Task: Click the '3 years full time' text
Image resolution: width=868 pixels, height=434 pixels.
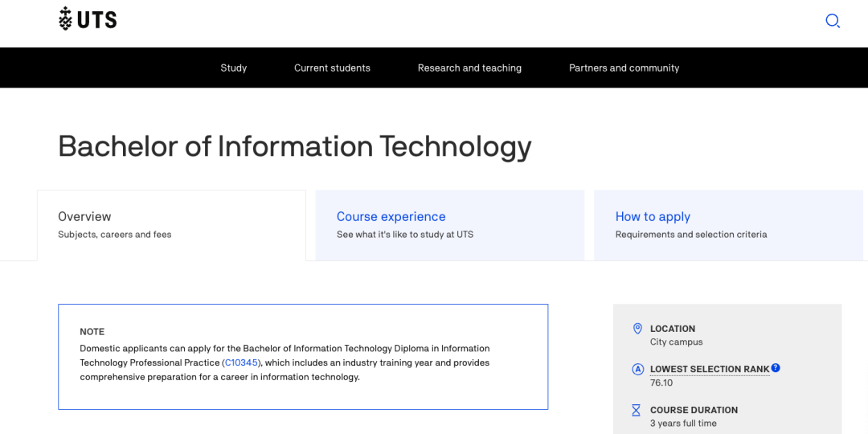Action: coord(683,424)
